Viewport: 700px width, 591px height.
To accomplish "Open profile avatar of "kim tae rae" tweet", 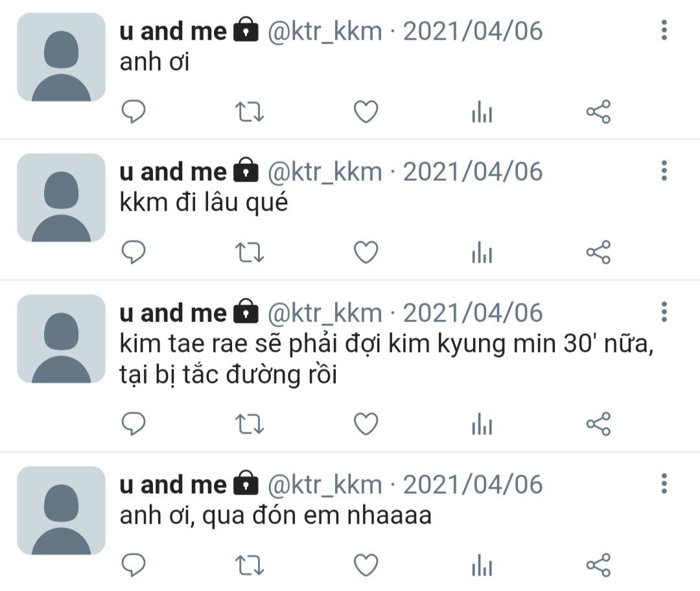I will tap(61, 339).
